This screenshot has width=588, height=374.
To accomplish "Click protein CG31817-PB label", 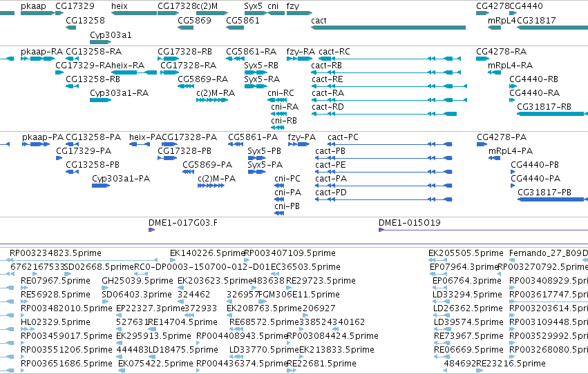I will click(544, 193).
